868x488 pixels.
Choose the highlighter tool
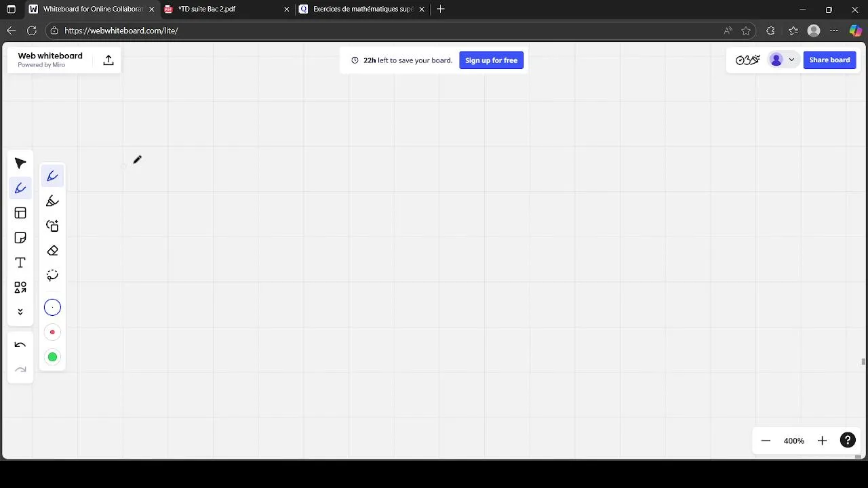[52, 201]
